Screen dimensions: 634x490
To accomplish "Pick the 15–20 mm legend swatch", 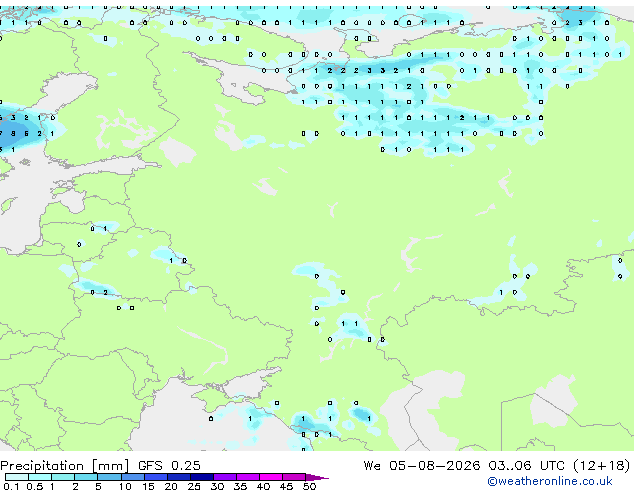I will tap(156, 477).
